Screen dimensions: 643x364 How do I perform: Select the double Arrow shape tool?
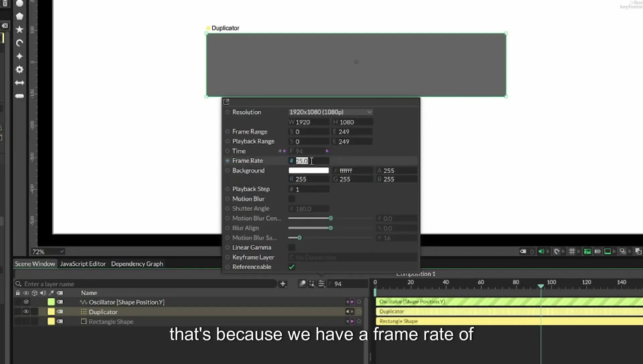click(19, 83)
